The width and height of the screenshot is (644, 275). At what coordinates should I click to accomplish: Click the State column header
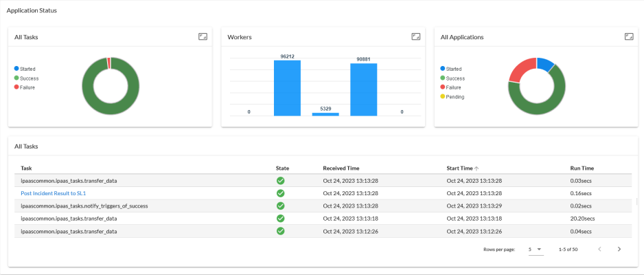pyautogui.click(x=282, y=168)
